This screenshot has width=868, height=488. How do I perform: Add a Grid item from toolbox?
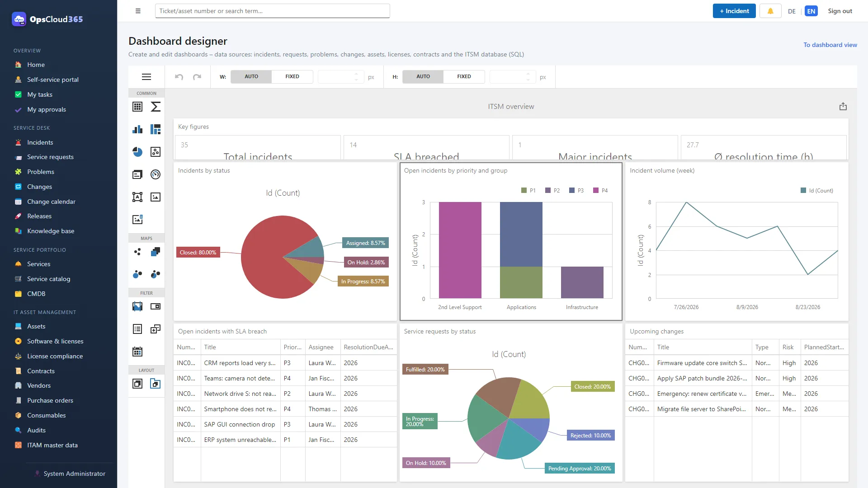tap(137, 107)
